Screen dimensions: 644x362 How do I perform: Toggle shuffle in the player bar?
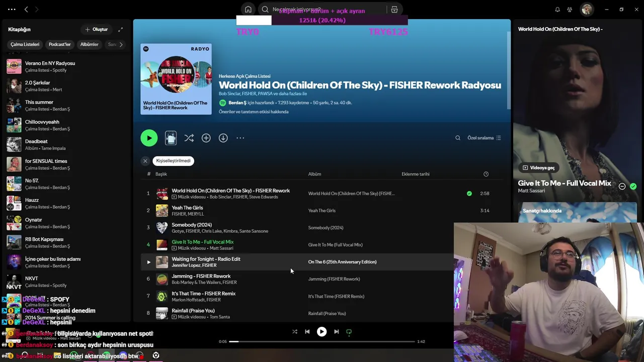[x=295, y=332]
